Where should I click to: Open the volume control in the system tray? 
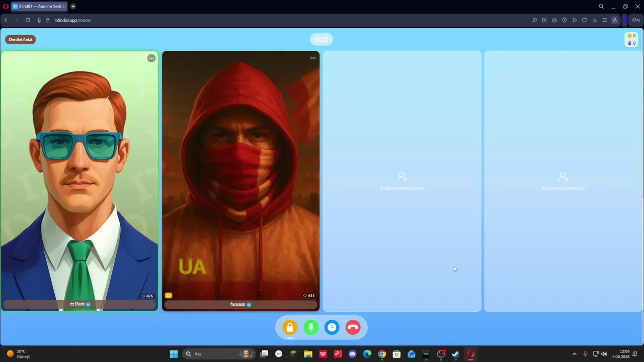click(x=604, y=354)
